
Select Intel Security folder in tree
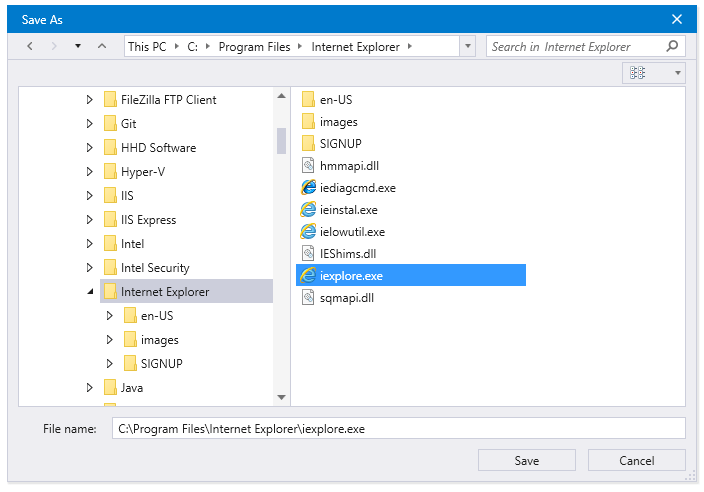pos(146,268)
